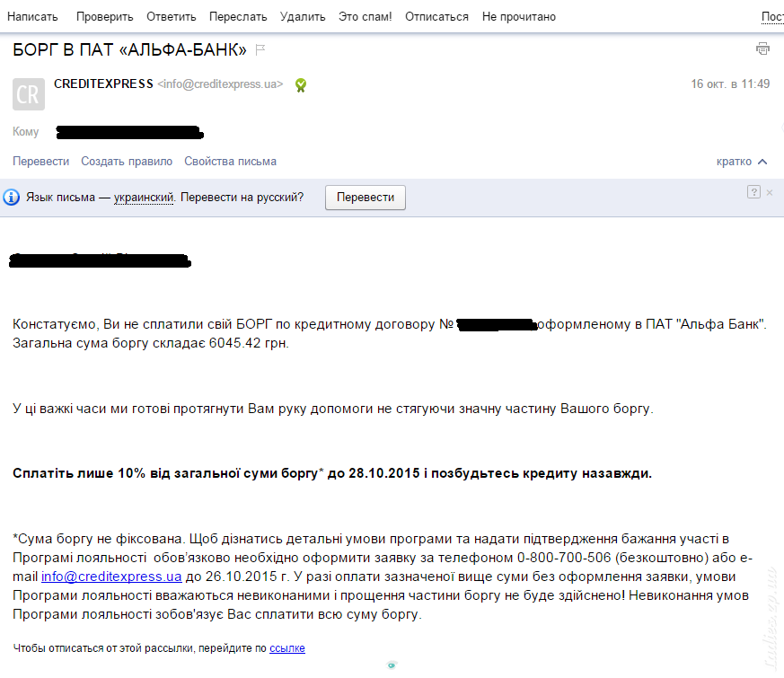Click the green verified sender badge

tap(301, 85)
